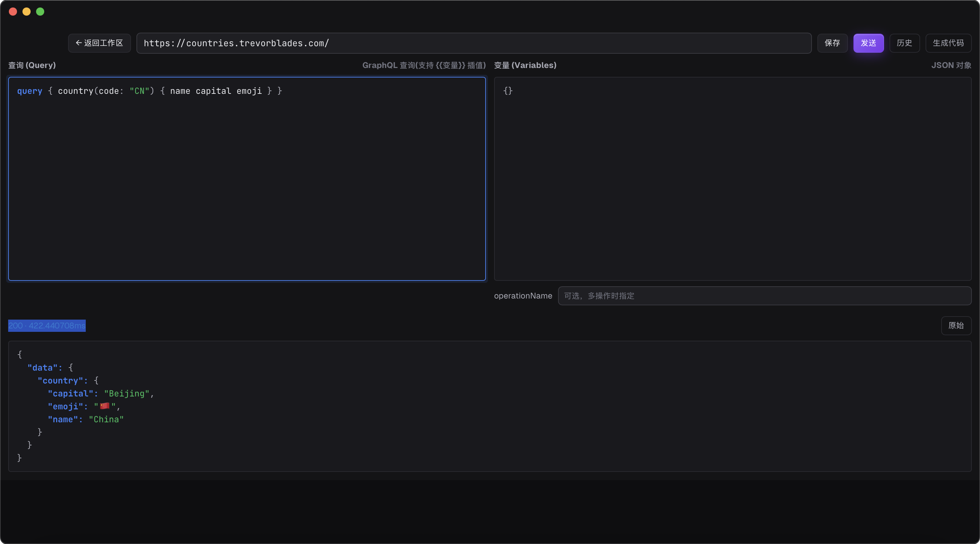Focus the endpoint URL input field

[474, 43]
